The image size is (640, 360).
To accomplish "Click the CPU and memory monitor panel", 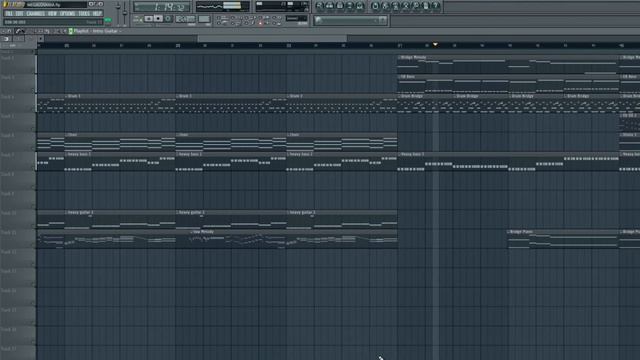I will [x=282, y=6].
